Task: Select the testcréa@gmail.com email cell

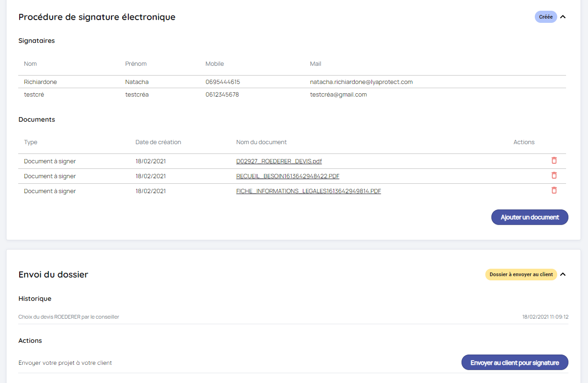Action: click(338, 95)
